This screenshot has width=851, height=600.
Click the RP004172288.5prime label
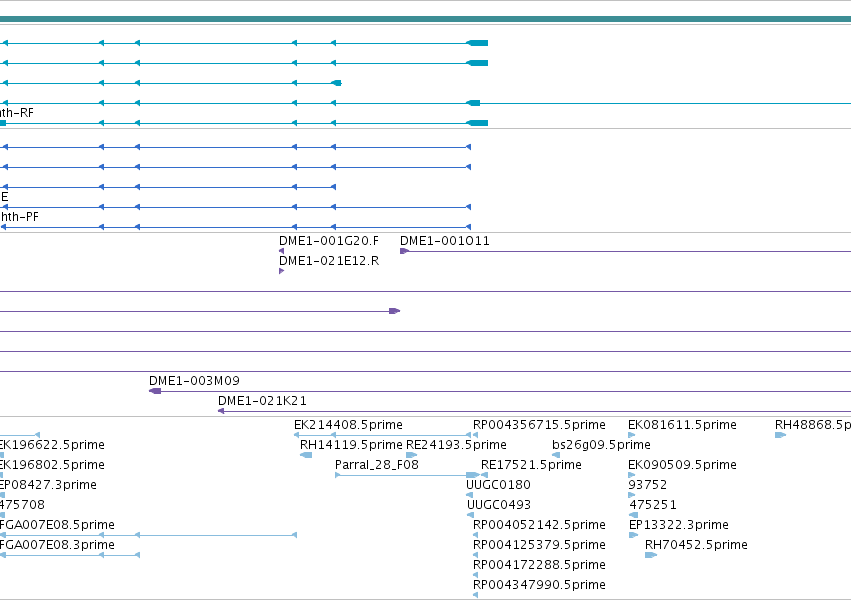pyautogui.click(x=539, y=565)
